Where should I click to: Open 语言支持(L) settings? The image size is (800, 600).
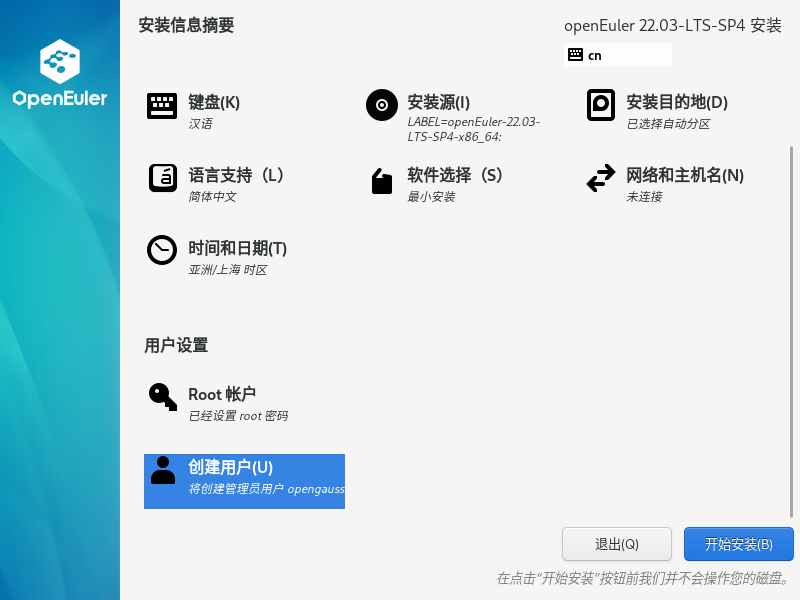click(x=236, y=175)
